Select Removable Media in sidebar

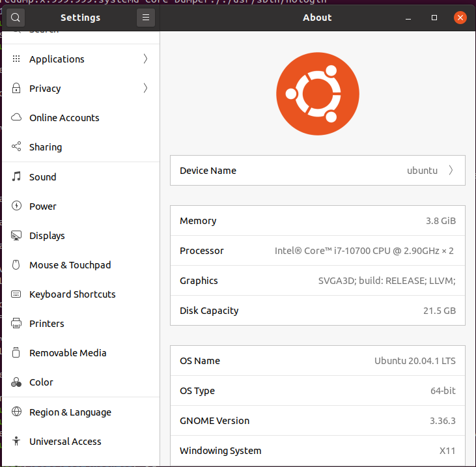(68, 353)
